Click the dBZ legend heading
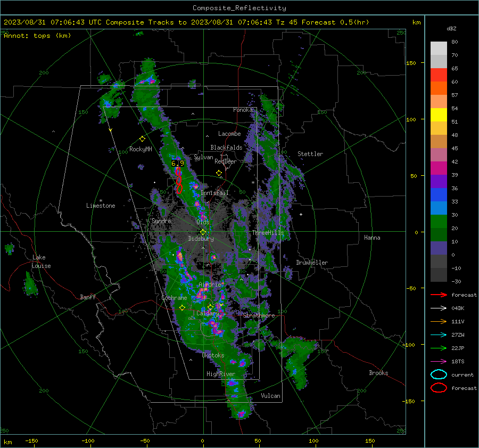Image resolution: width=479 pixels, height=448 pixels. 451,29
